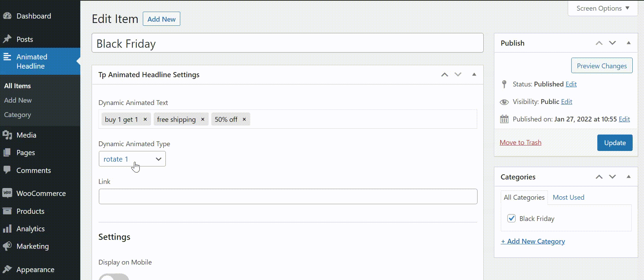
Task: Click the Move to Trash link
Action: (520, 142)
